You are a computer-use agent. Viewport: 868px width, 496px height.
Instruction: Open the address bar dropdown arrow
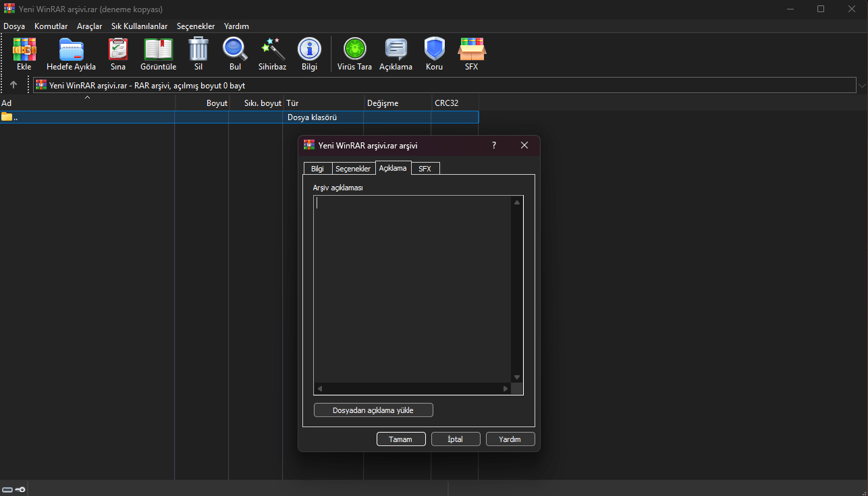pyautogui.click(x=862, y=86)
